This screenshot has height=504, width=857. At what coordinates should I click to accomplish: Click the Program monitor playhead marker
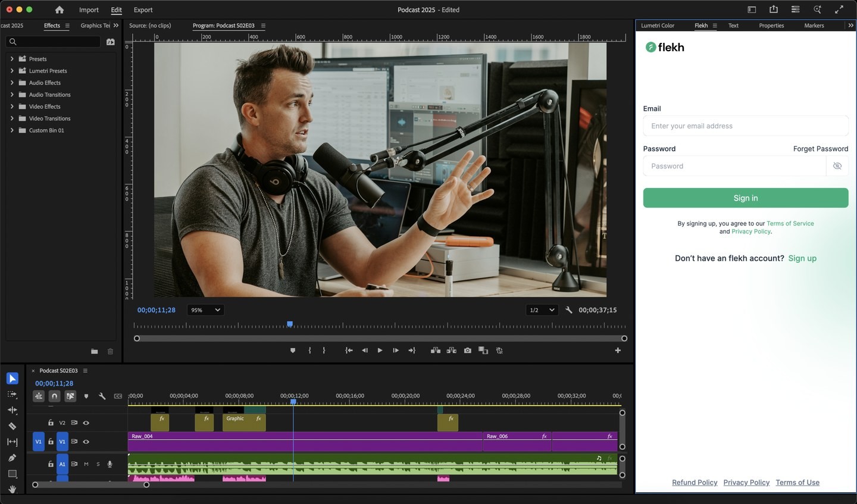pyautogui.click(x=290, y=324)
